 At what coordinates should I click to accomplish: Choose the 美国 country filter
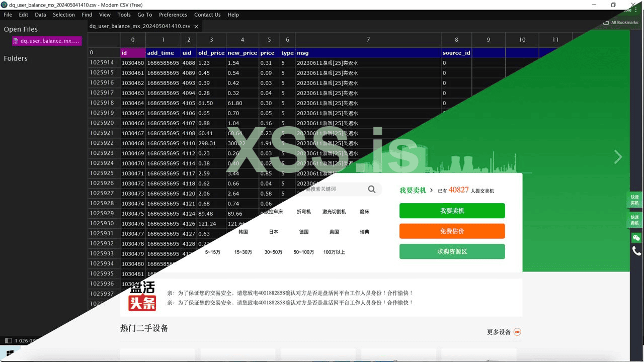click(x=334, y=232)
